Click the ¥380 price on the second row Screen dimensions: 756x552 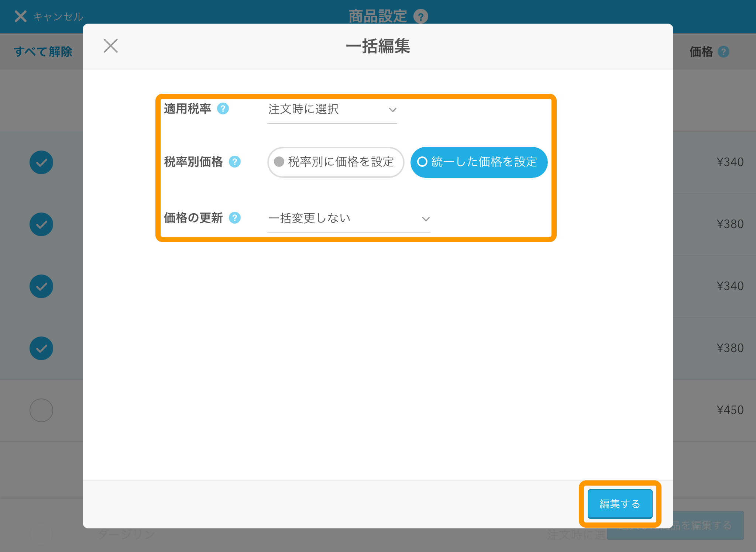730,224
